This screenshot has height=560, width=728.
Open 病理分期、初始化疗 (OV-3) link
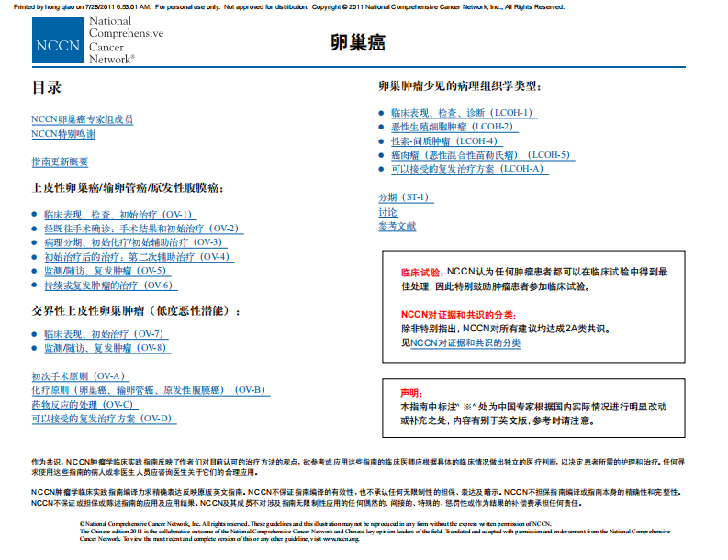point(135,242)
